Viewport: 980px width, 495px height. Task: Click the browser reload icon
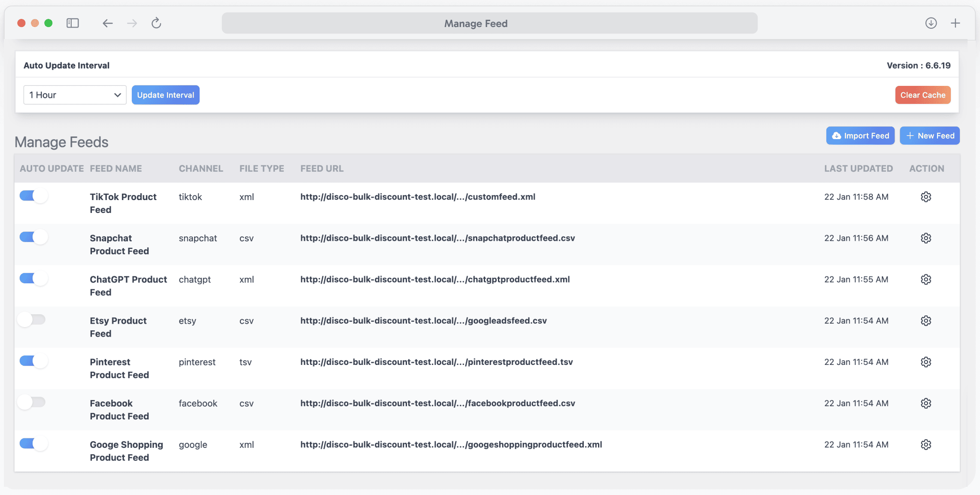tap(156, 23)
